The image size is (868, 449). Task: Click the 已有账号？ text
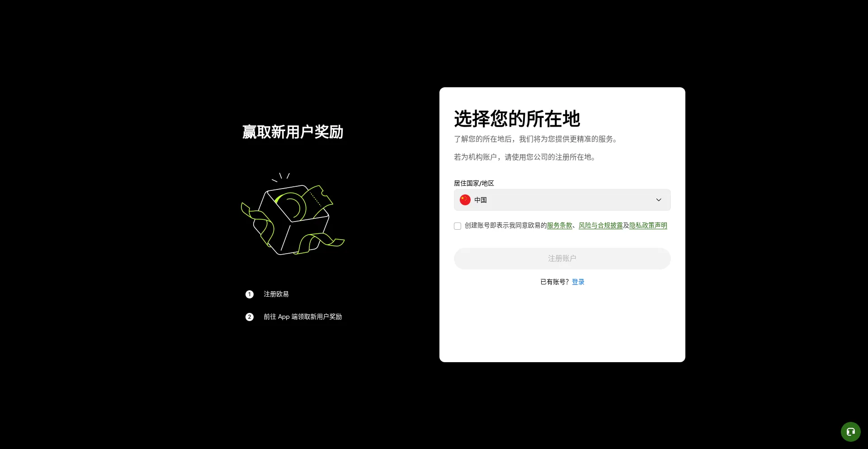(555, 282)
